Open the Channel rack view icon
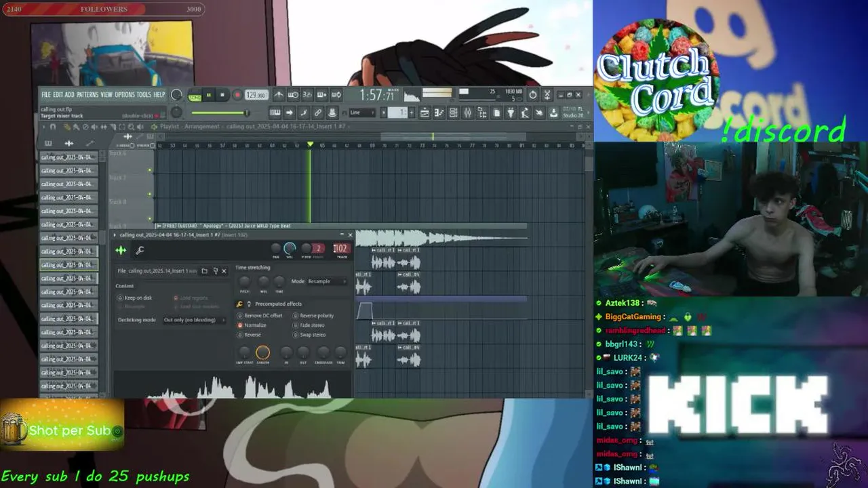Screen dimensions: 868x488 tap(453, 113)
